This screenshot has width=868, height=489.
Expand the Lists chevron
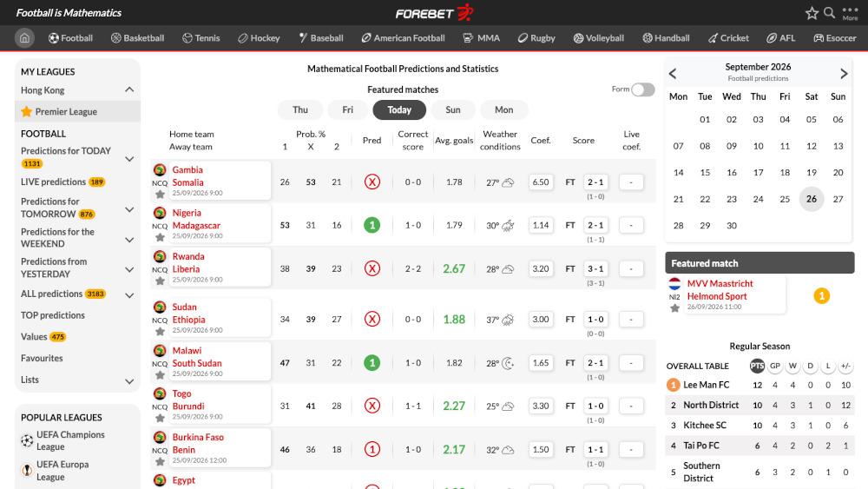[129, 381]
